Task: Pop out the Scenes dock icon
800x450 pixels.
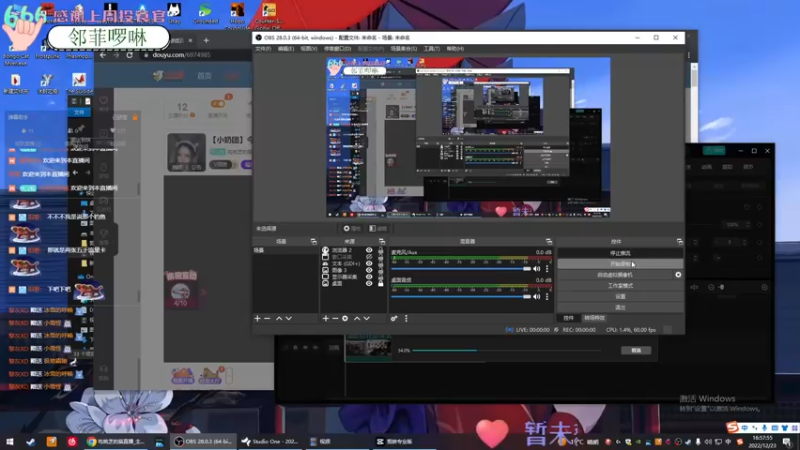Action: click(313, 241)
